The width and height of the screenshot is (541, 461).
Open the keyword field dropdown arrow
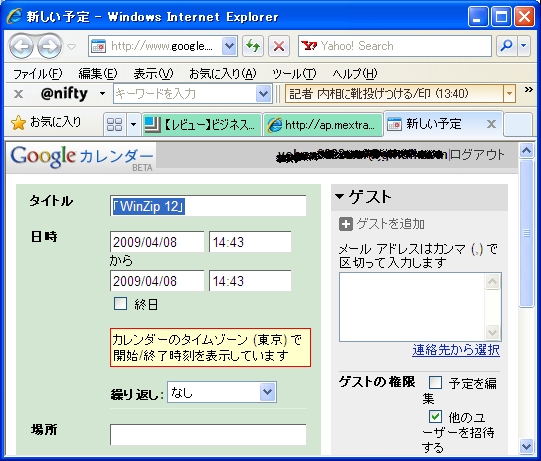click(x=263, y=94)
